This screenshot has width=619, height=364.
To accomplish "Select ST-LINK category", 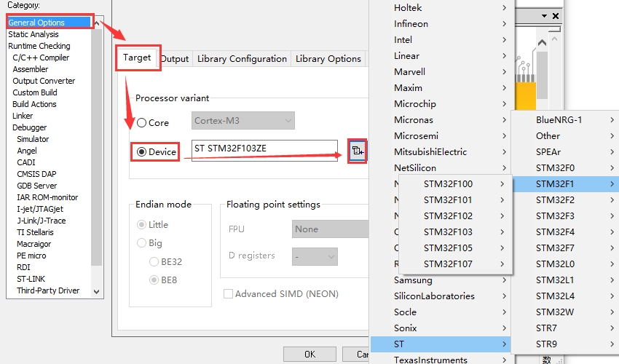I will tap(31, 279).
